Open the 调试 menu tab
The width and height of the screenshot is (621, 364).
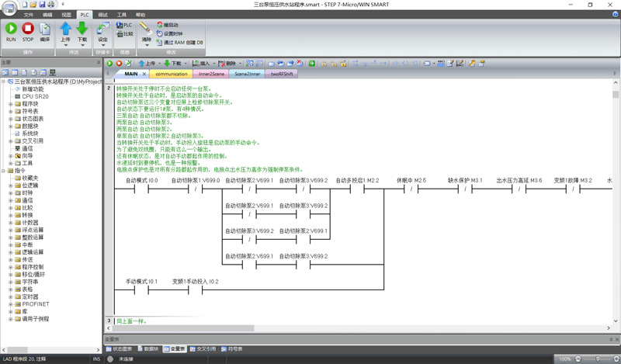pos(103,15)
